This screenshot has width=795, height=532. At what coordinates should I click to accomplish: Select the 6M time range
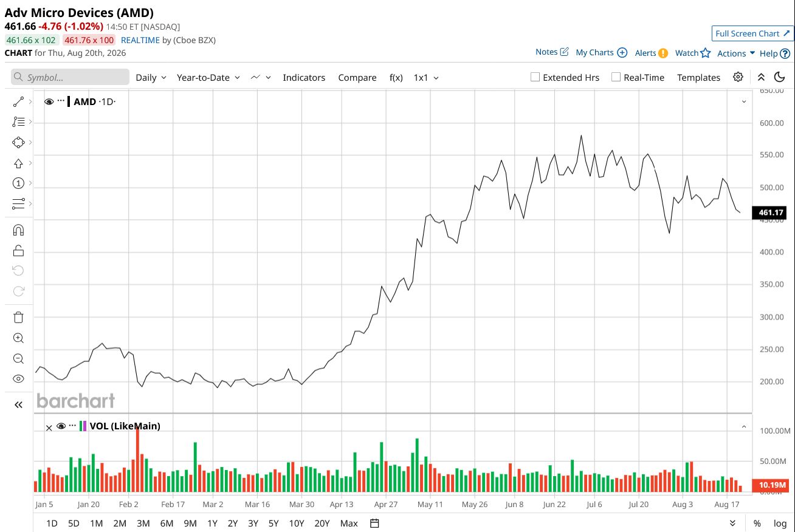pos(167,523)
